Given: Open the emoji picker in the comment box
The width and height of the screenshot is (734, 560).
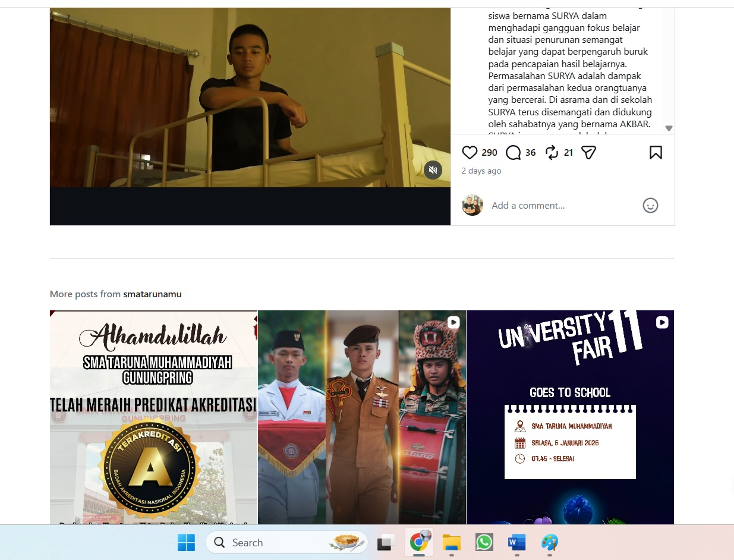Looking at the screenshot, I should 650,206.
